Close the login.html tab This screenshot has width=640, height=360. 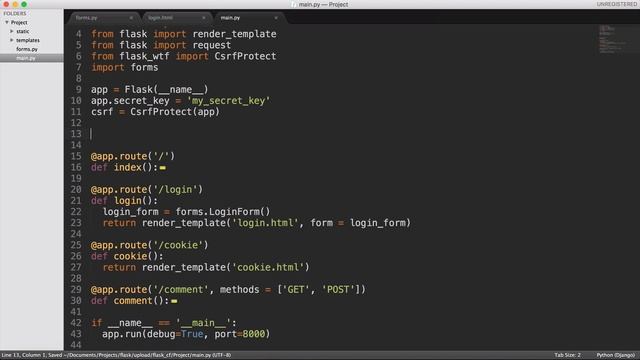[204, 18]
